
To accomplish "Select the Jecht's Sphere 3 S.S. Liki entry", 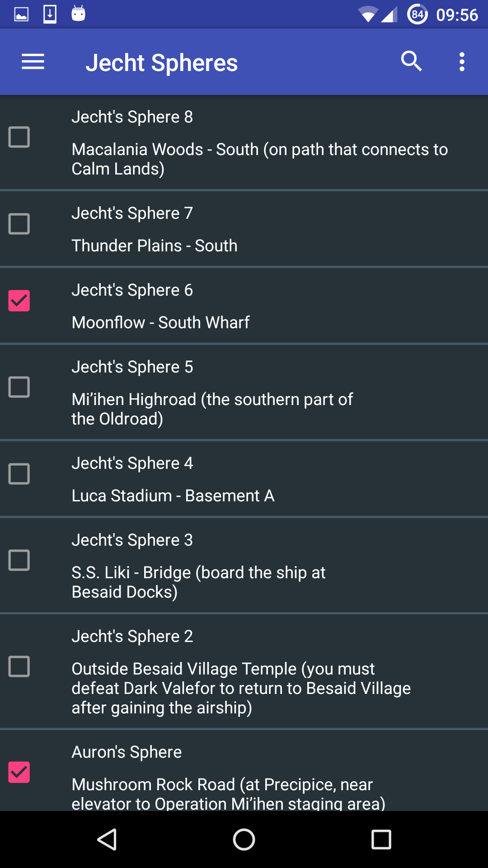I will coord(244,565).
